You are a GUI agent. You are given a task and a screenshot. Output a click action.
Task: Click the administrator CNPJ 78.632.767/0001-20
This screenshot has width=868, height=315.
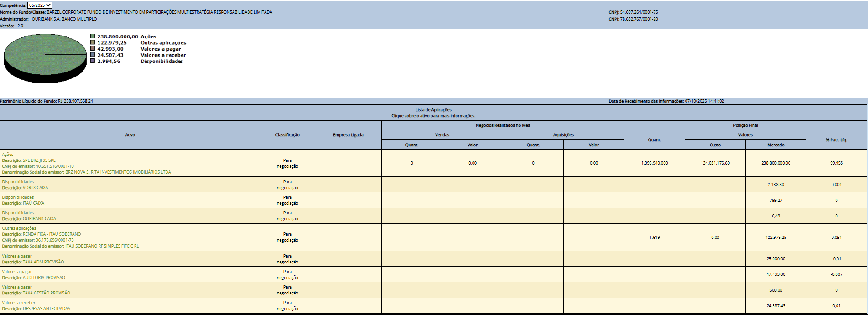point(639,19)
